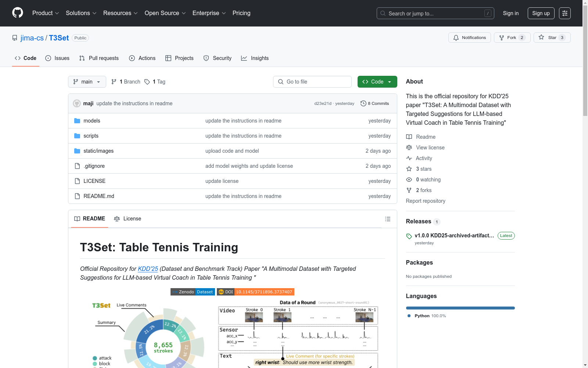The height and width of the screenshot is (368, 588).
Task: Click the eye icon next to watching
Action: point(409,180)
